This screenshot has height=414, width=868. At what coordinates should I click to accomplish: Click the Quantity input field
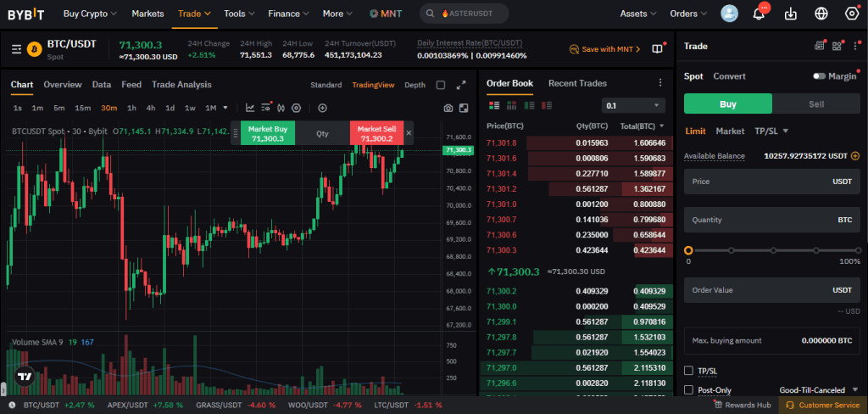click(772, 220)
